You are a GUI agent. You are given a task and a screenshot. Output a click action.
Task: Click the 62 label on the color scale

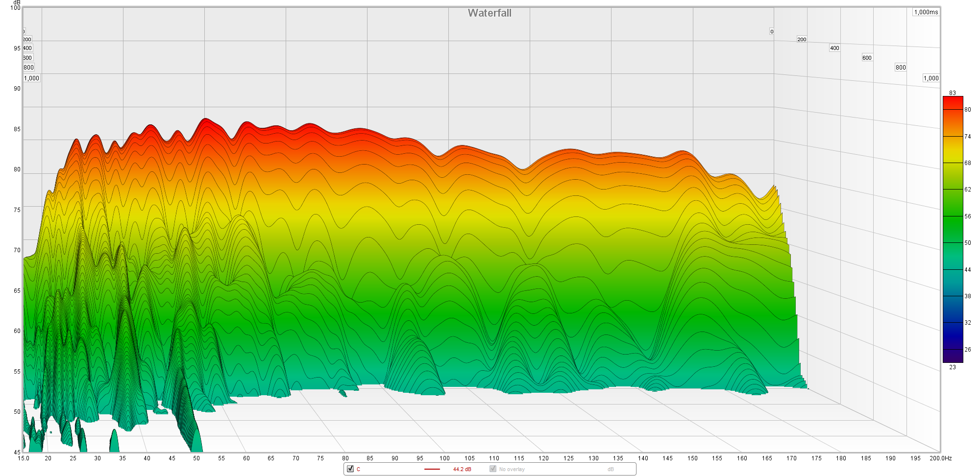pos(968,190)
